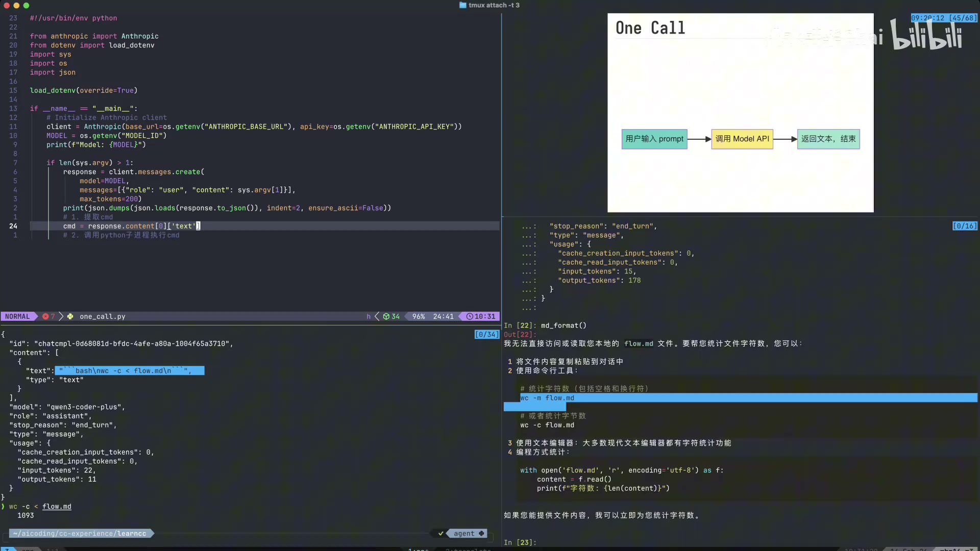980x551 pixels.
Task: Click the conda icon after agent label
Action: coord(481,534)
